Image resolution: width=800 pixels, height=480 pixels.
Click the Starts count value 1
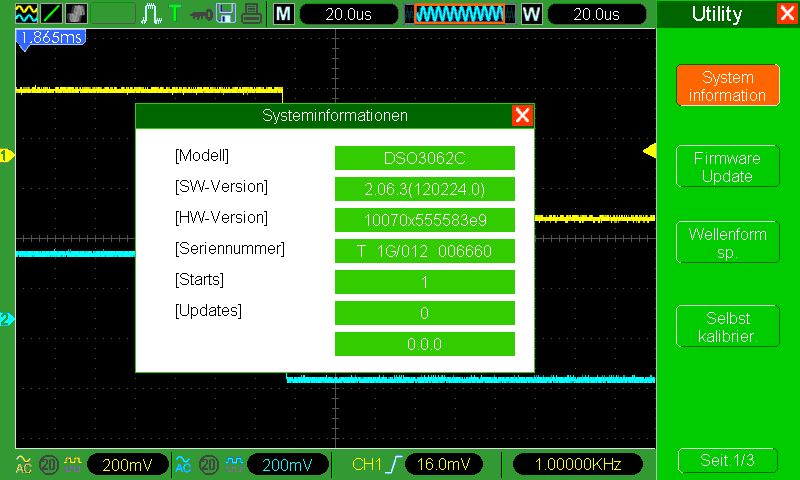pos(424,282)
